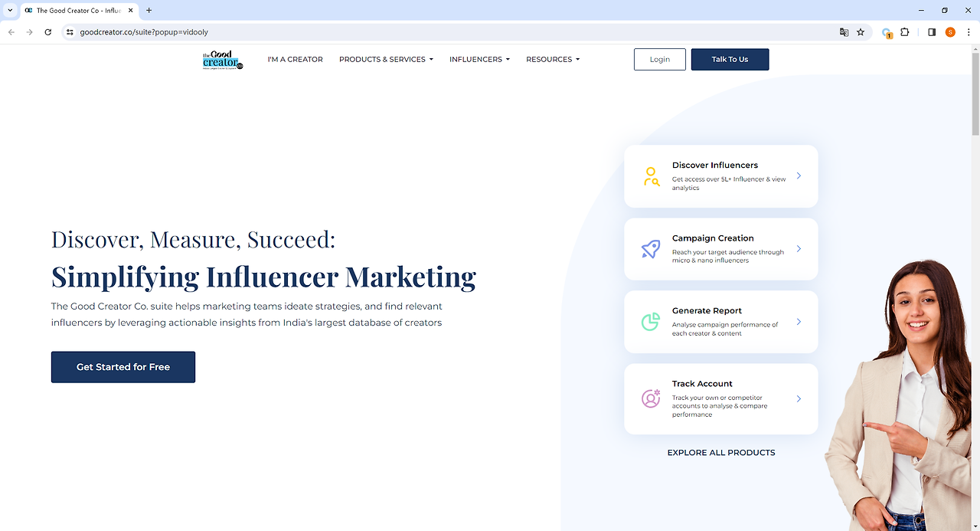Click the Discover Influencers search-person icon
The width and height of the screenshot is (980, 531).
(x=651, y=176)
